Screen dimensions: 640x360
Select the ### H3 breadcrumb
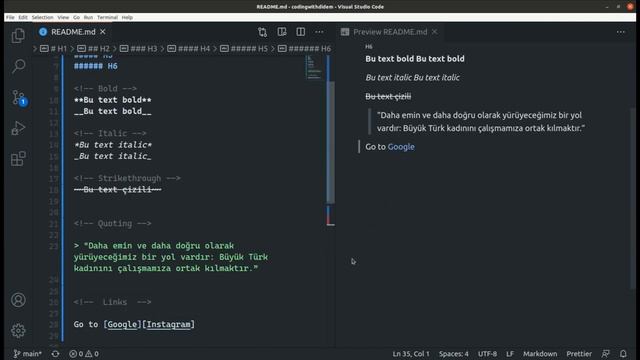click(x=139, y=49)
